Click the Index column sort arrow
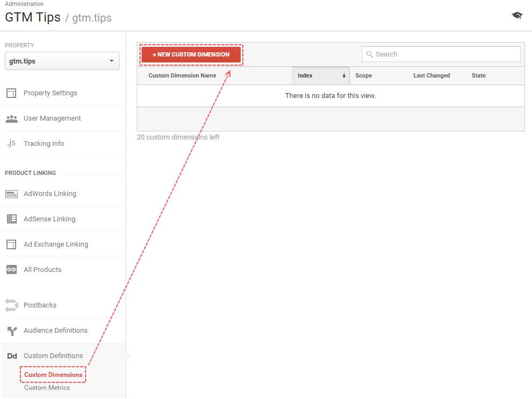The height and width of the screenshot is (399, 532). (344, 76)
